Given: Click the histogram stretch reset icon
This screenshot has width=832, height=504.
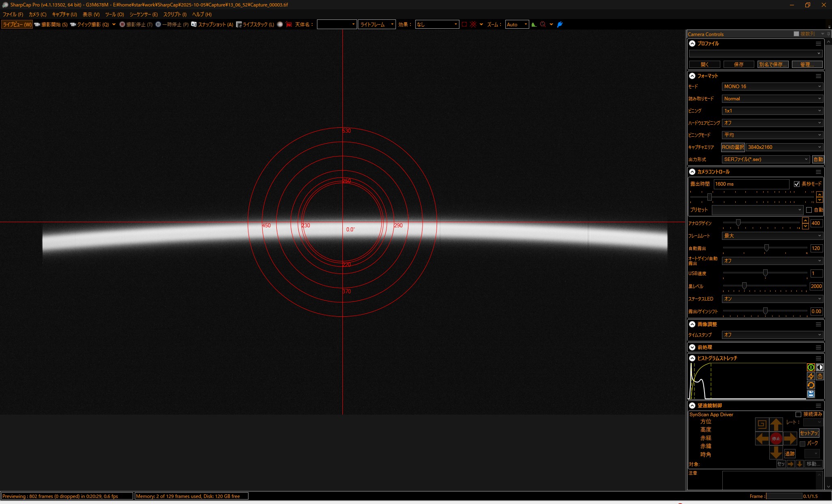Looking at the screenshot, I should point(811,385).
